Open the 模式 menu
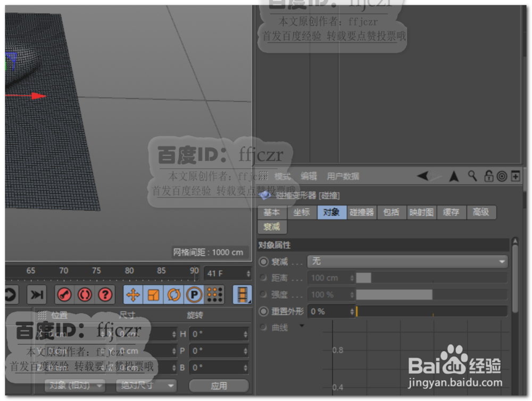The image size is (532, 401). point(282,176)
